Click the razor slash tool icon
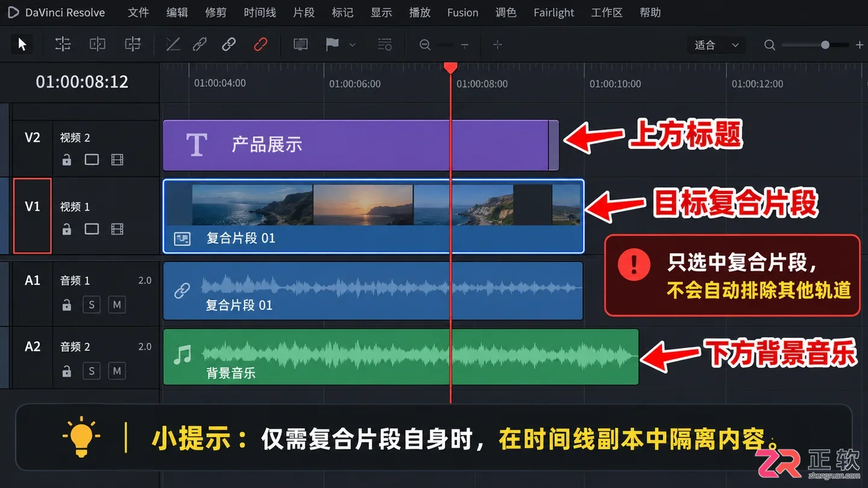The width and height of the screenshot is (868, 488). 173,44
